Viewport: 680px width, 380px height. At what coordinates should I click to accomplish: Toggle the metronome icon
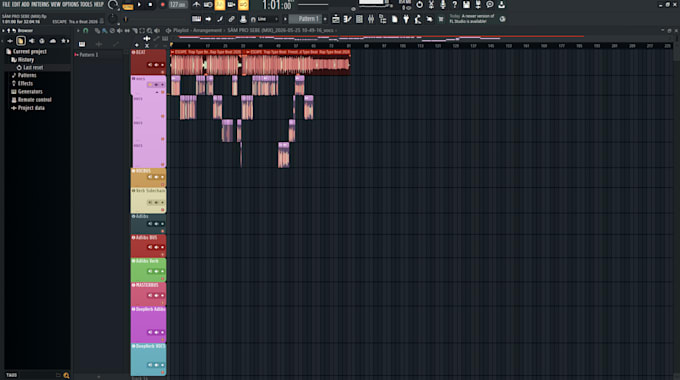click(x=196, y=5)
